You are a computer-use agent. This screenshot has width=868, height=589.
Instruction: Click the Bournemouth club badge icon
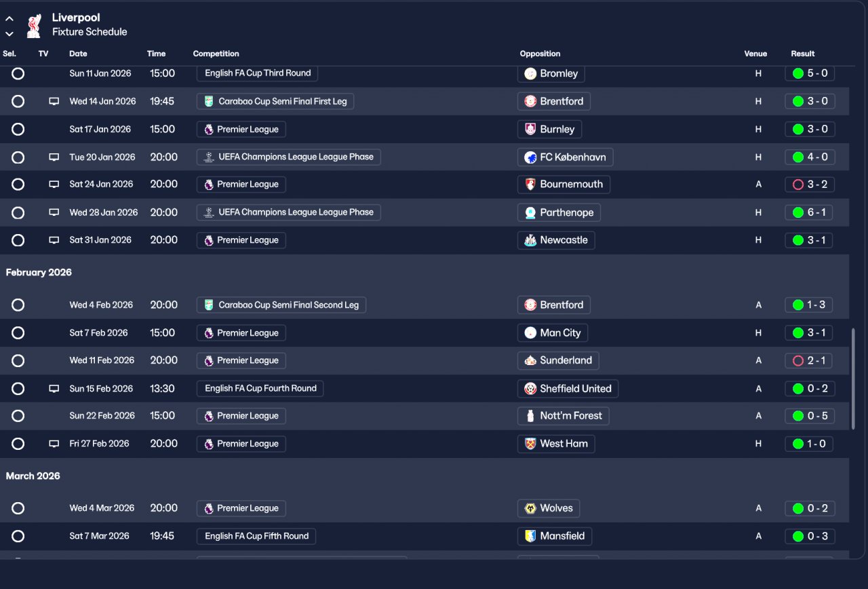[x=530, y=185]
